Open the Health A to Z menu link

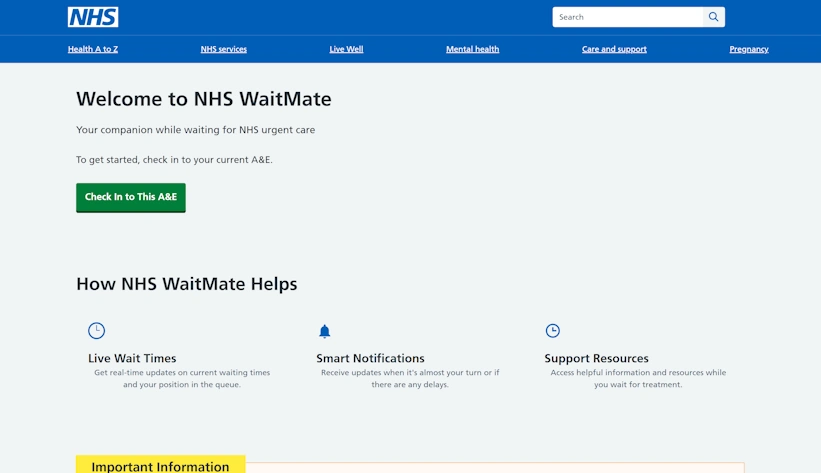[x=93, y=49]
